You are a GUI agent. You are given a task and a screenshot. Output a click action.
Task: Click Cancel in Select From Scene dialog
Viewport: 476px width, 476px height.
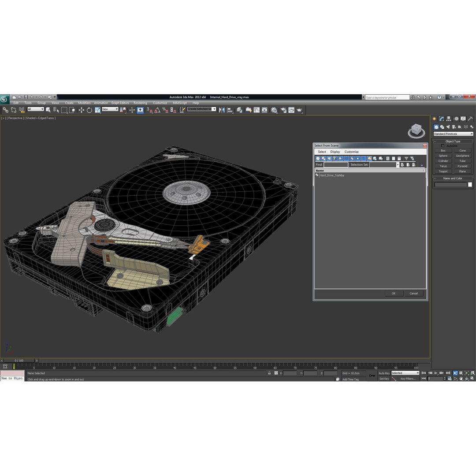pyautogui.click(x=413, y=294)
